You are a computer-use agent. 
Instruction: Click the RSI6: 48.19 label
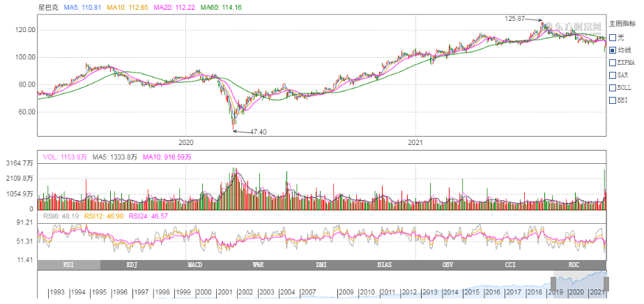click(x=61, y=216)
